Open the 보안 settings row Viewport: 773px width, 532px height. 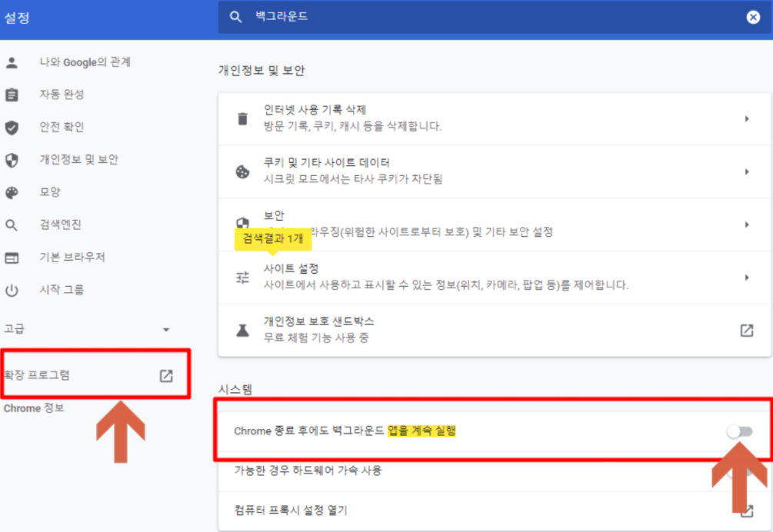tap(495, 224)
